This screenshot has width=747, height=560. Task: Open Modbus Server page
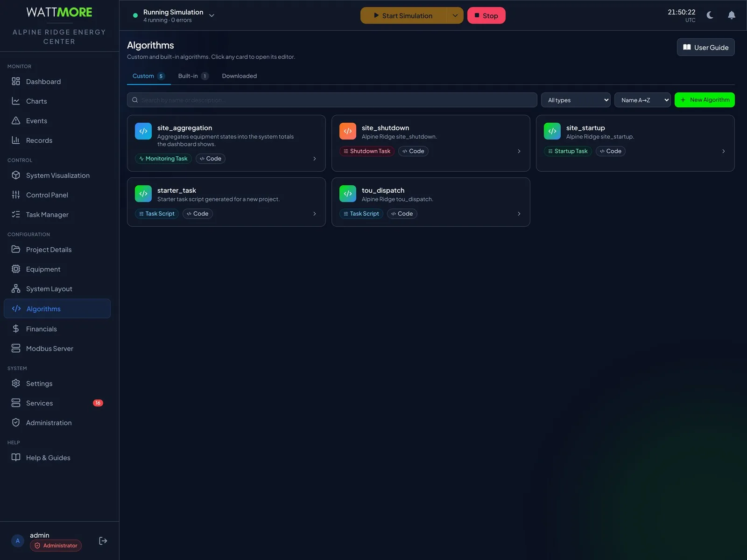[x=57, y=349]
